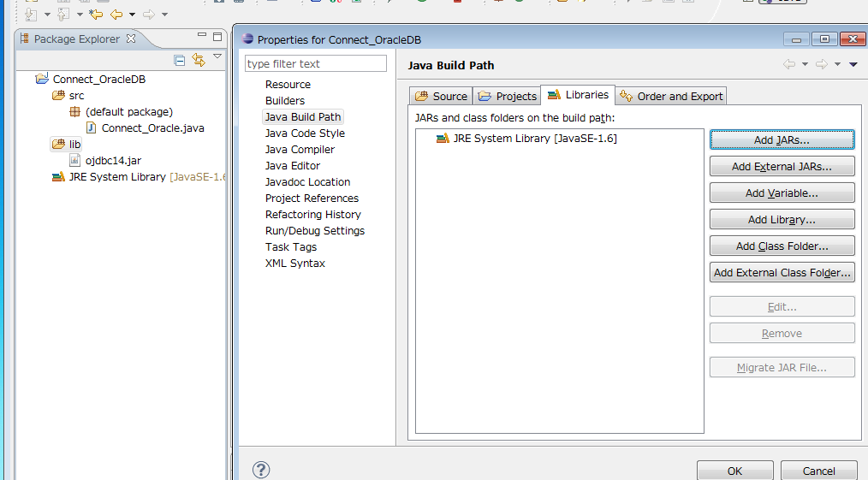Image resolution: width=868 pixels, height=480 pixels.
Task: Open forward navigation history dropdown in dialog
Action: coord(837,65)
